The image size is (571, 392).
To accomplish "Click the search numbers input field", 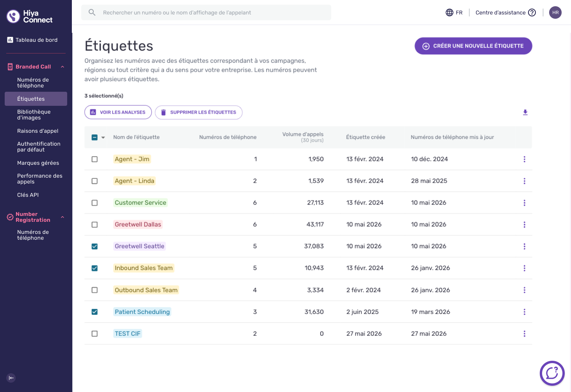I will tap(206, 12).
